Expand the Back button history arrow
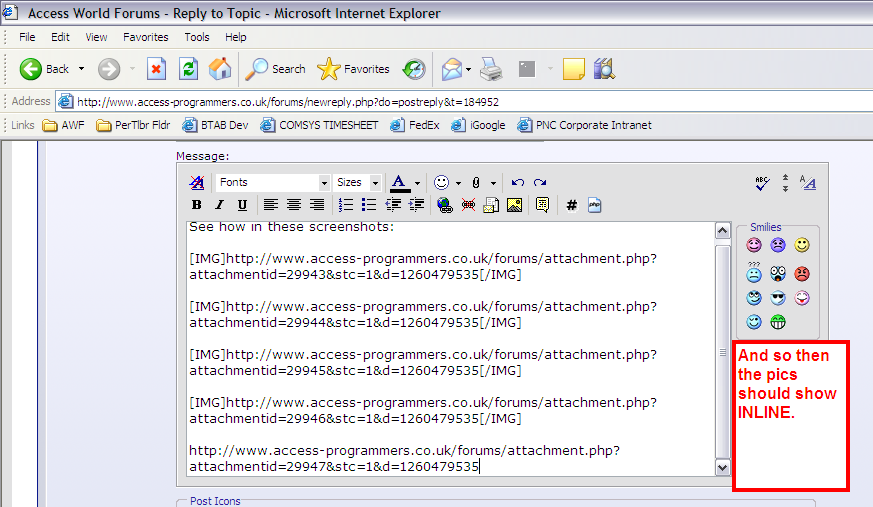The image size is (873, 507). [81, 69]
